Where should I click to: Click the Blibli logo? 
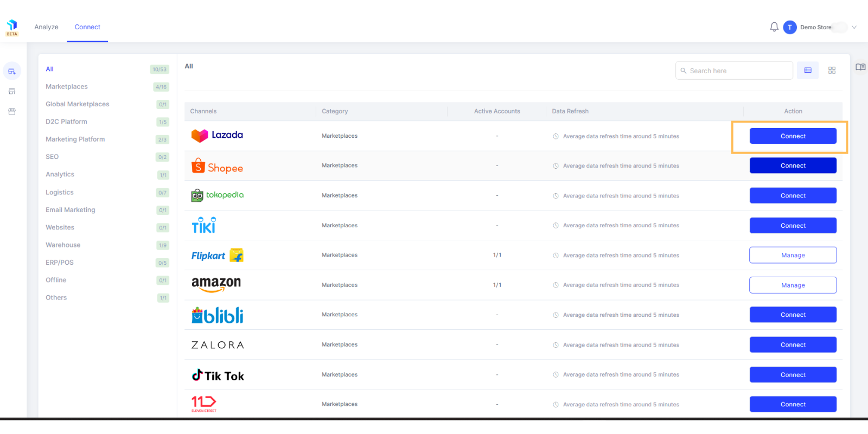point(217,315)
